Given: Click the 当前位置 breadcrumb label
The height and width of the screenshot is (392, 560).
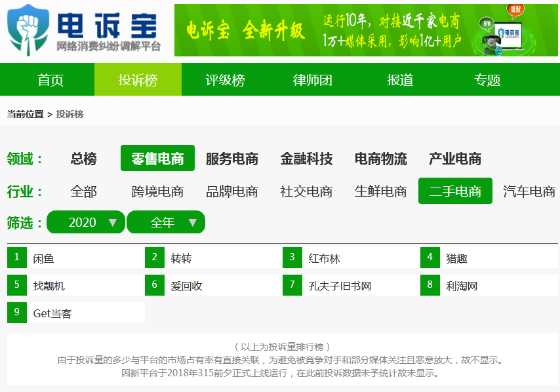Looking at the screenshot, I should pos(25,114).
